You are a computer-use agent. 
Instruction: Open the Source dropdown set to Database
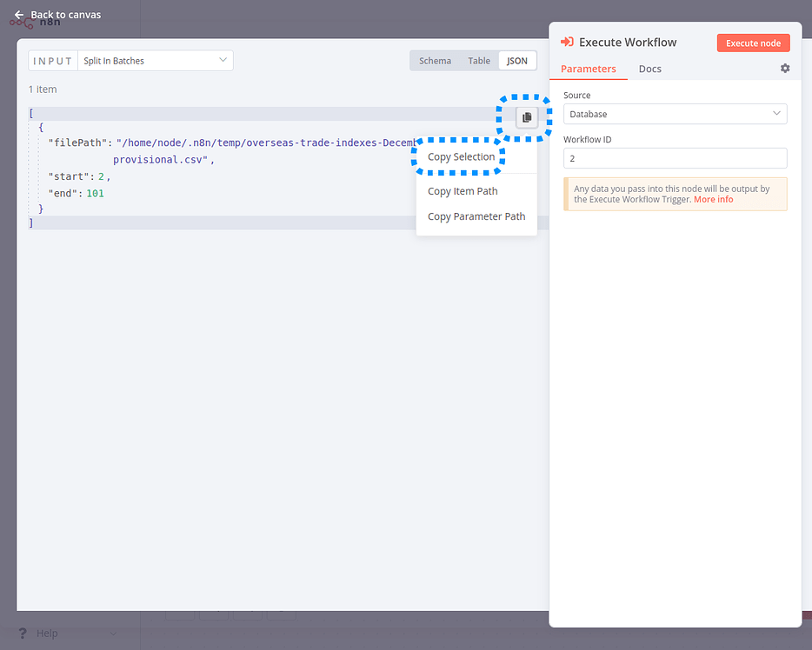(675, 114)
